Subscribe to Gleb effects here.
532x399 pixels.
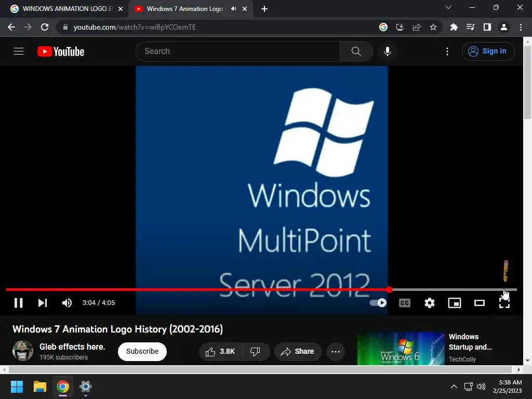142,351
